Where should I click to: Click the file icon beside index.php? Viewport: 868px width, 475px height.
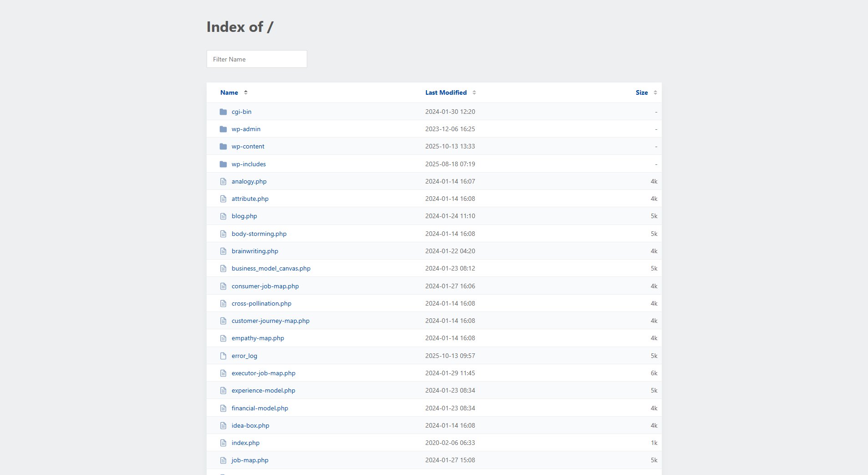[223, 443]
